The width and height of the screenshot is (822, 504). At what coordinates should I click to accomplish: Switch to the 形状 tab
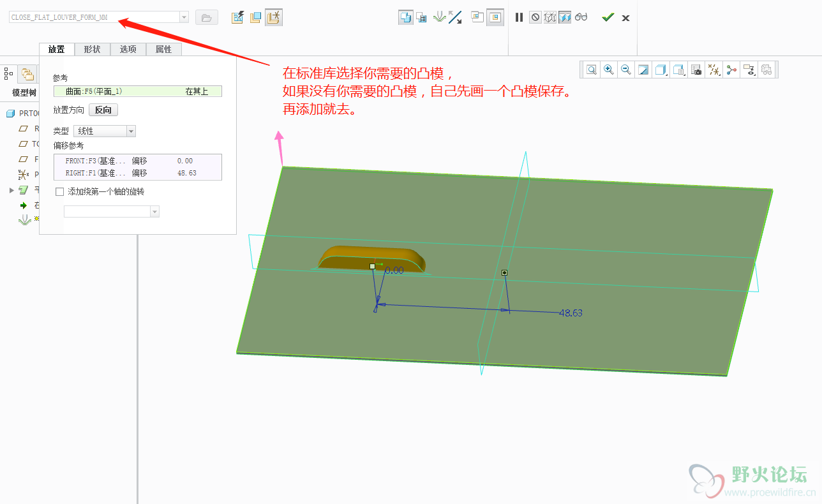[x=93, y=49]
